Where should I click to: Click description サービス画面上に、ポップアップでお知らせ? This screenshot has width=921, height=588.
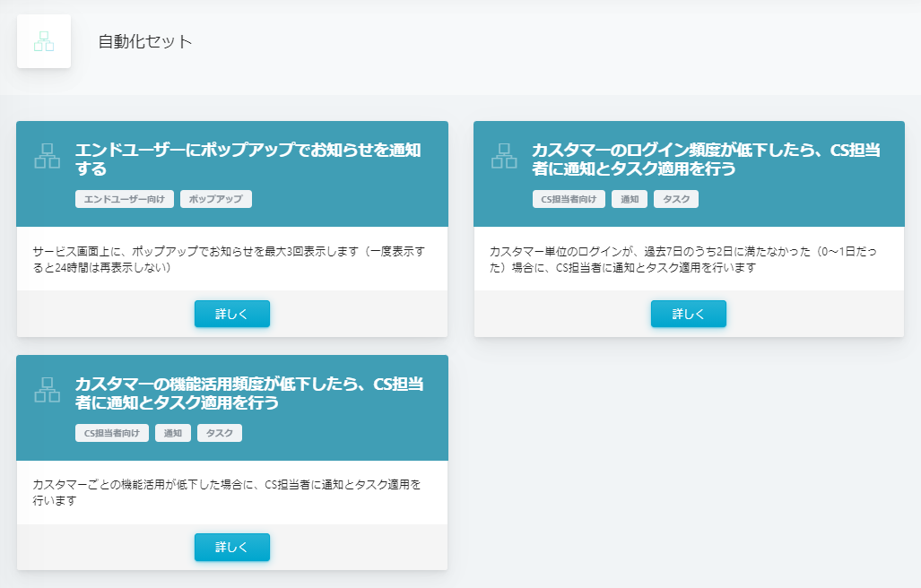tap(229, 259)
